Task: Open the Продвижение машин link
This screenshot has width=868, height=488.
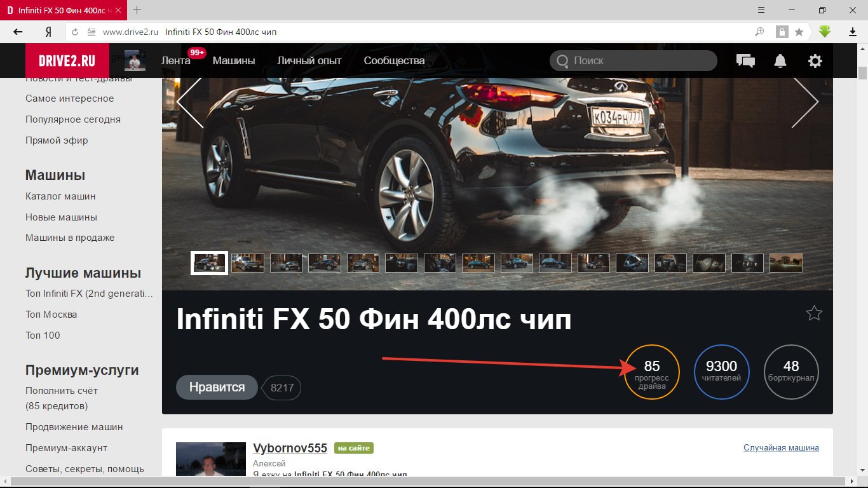Action: click(74, 427)
